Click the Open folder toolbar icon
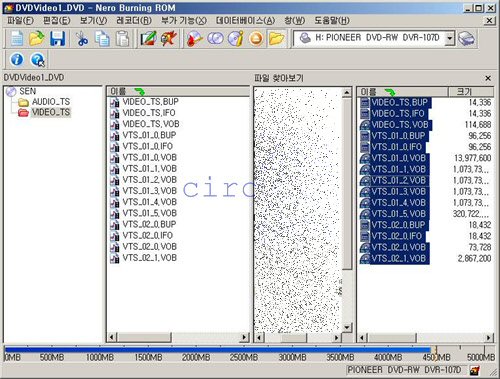The image size is (500, 379). pyautogui.click(x=37, y=39)
